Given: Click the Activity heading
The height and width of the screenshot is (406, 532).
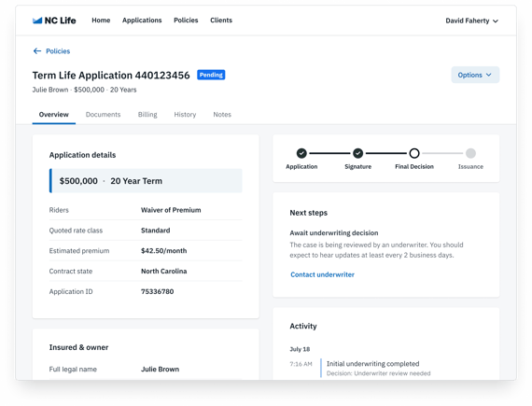Looking at the screenshot, I should [x=303, y=326].
